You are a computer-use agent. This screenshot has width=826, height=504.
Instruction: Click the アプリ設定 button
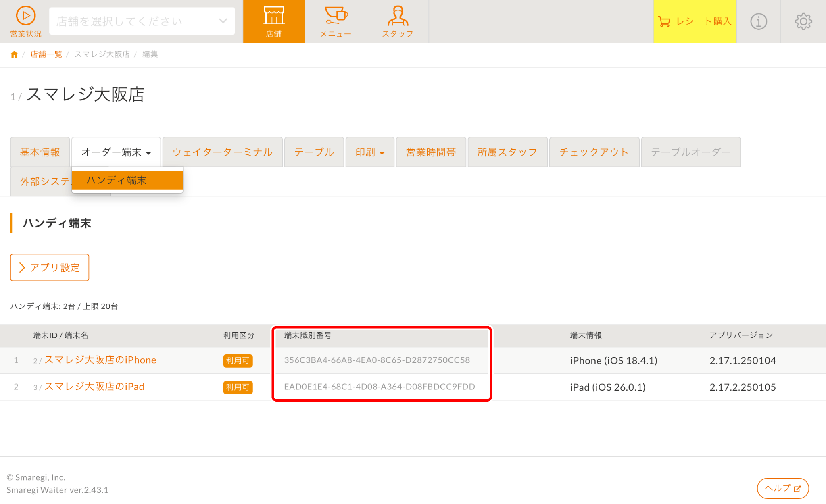50,267
